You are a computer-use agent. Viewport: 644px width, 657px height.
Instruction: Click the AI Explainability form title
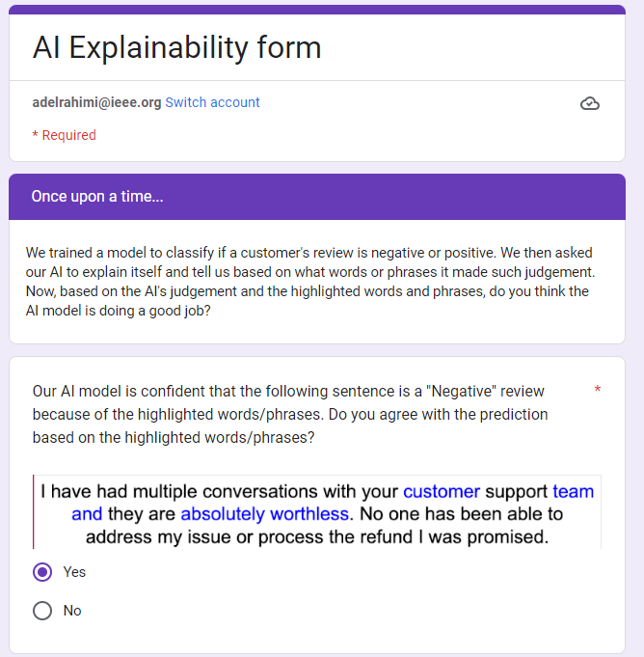point(176,47)
